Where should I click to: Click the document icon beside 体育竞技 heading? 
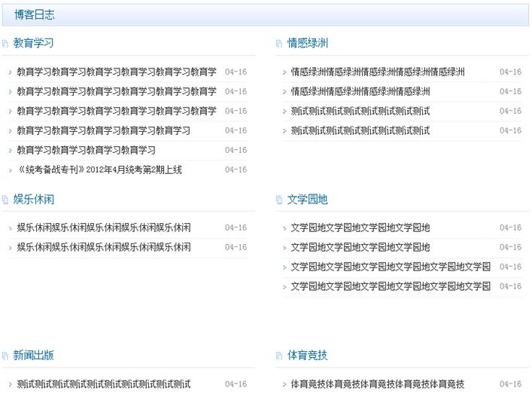tap(279, 356)
